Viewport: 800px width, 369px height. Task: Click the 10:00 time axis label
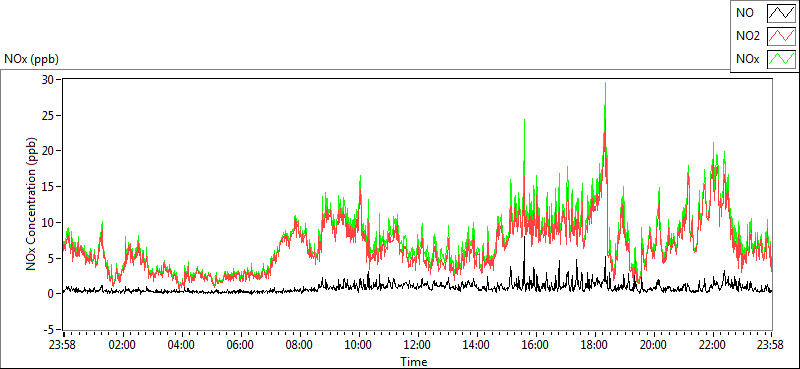pyautogui.click(x=359, y=344)
